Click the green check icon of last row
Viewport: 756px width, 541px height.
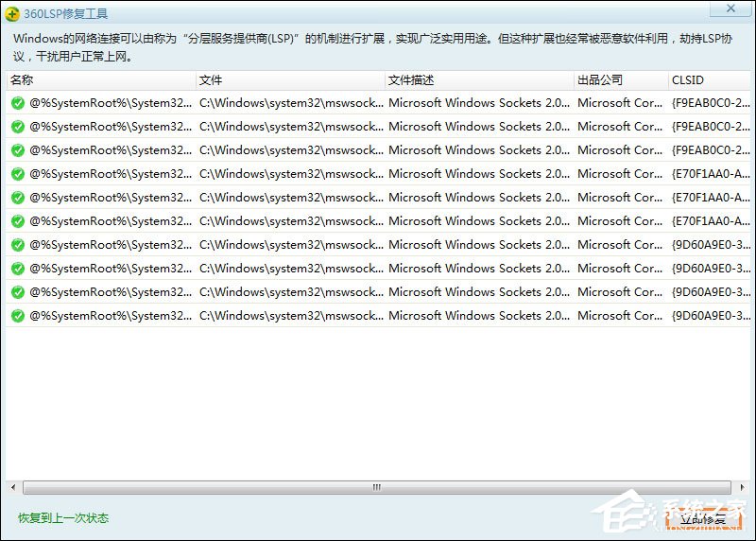(17, 316)
